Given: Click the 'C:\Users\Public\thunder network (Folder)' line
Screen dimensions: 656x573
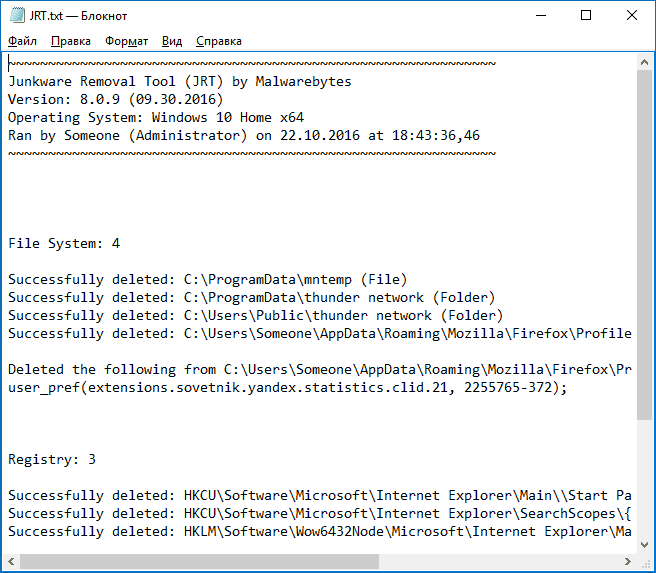Looking at the screenshot, I should coord(256,315).
